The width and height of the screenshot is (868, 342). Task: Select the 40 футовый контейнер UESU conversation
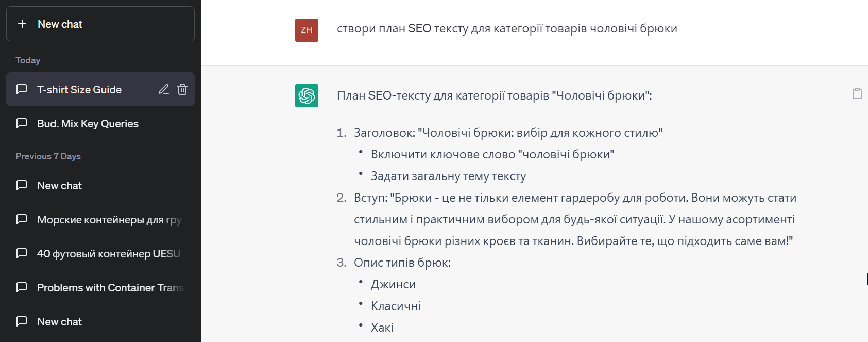(108, 254)
